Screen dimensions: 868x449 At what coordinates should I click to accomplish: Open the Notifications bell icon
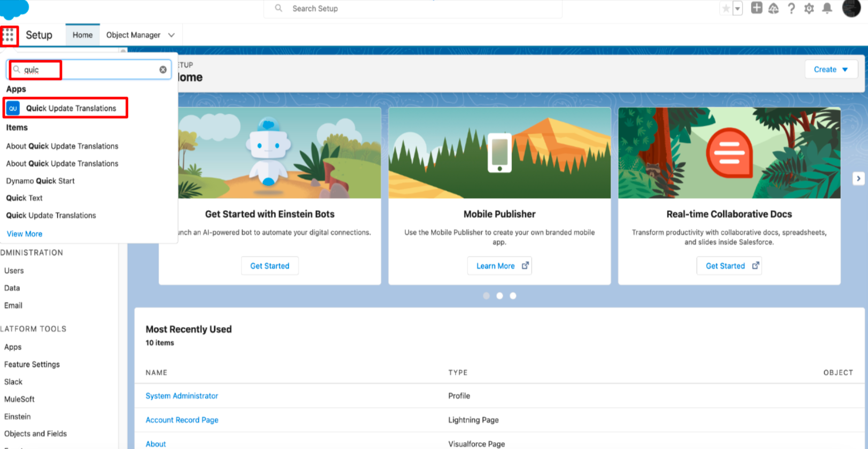(x=827, y=9)
